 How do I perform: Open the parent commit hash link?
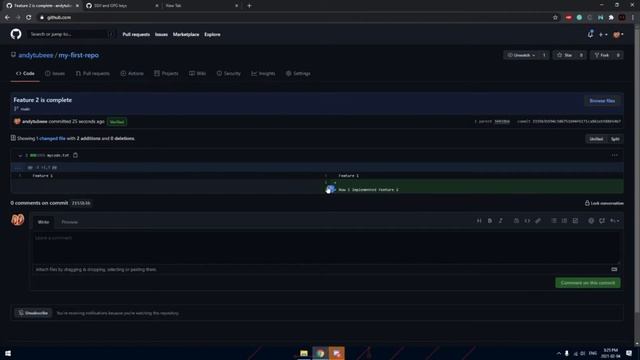pos(502,121)
